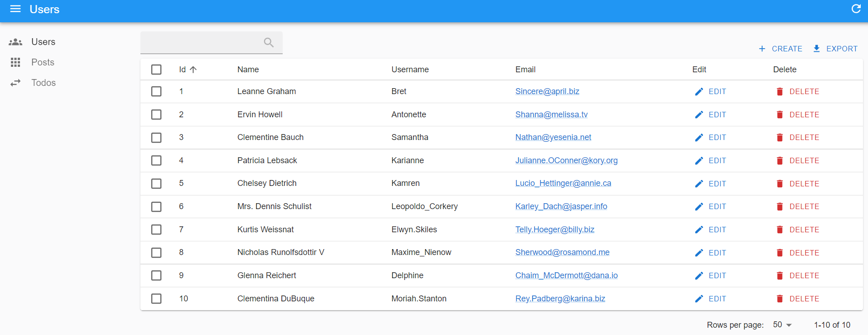Check the row for Clementina DuBuque

click(156, 299)
